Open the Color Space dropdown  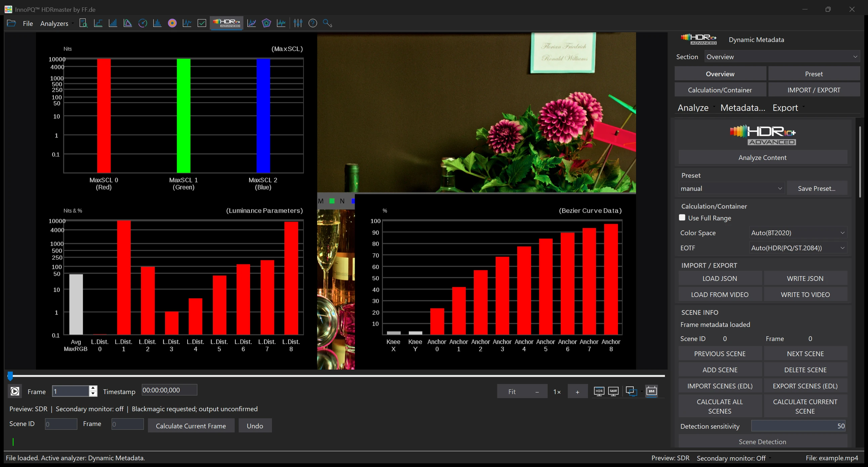pyautogui.click(x=798, y=232)
